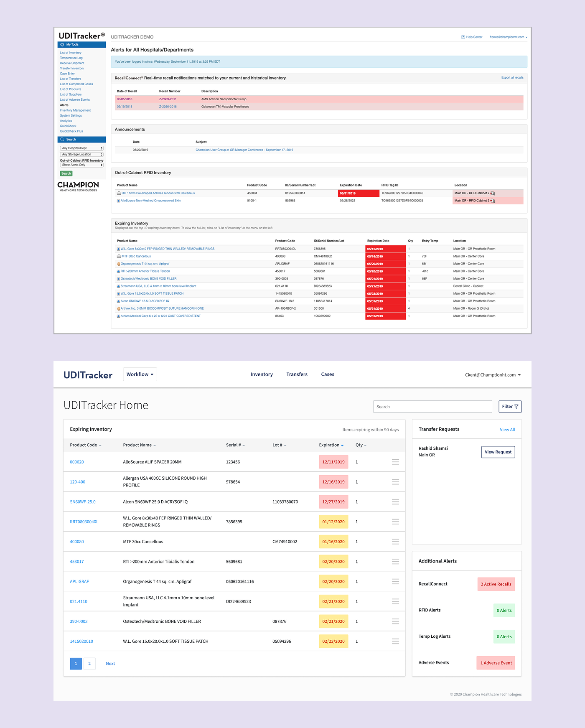The width and height of the screenshot is (585, 728).
Task: Click the My Tools gear icon
Action: 62,45
